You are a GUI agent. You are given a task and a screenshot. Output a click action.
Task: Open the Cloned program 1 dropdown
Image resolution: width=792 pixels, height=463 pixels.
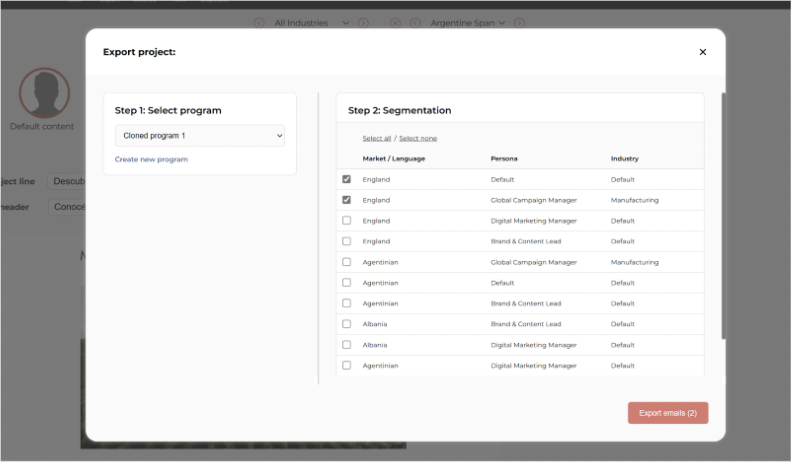coord(200,135)
